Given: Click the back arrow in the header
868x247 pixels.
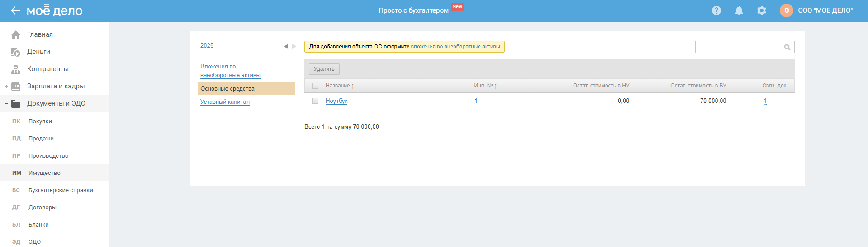Looking at the screenshot, I should coord(16,10).
